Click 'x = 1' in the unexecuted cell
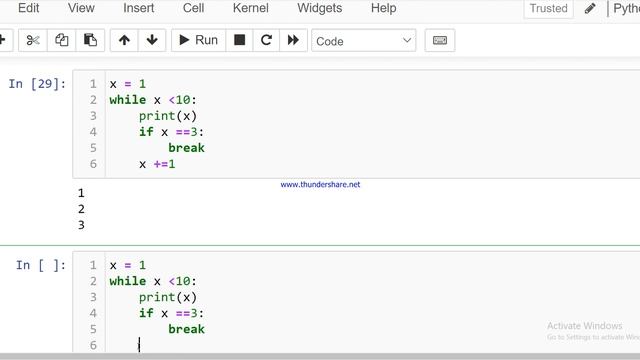This screenshot has width=640, height=360. 128,265
